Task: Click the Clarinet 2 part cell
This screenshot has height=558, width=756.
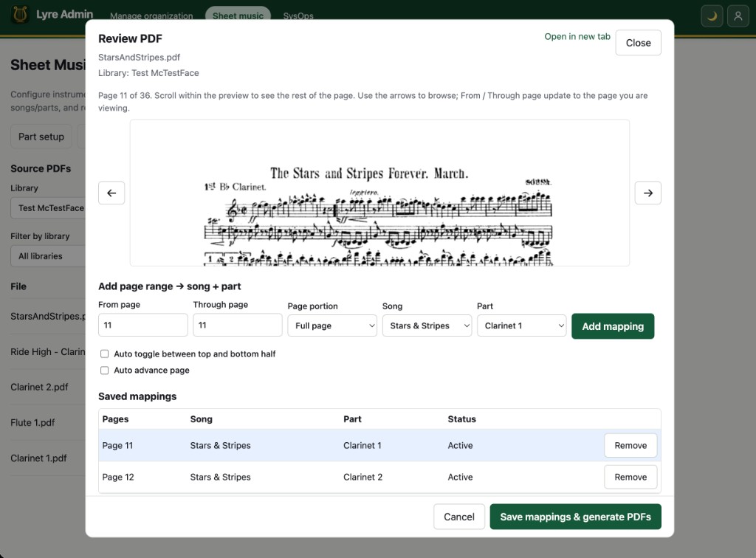Action: (x=362, y=477)
